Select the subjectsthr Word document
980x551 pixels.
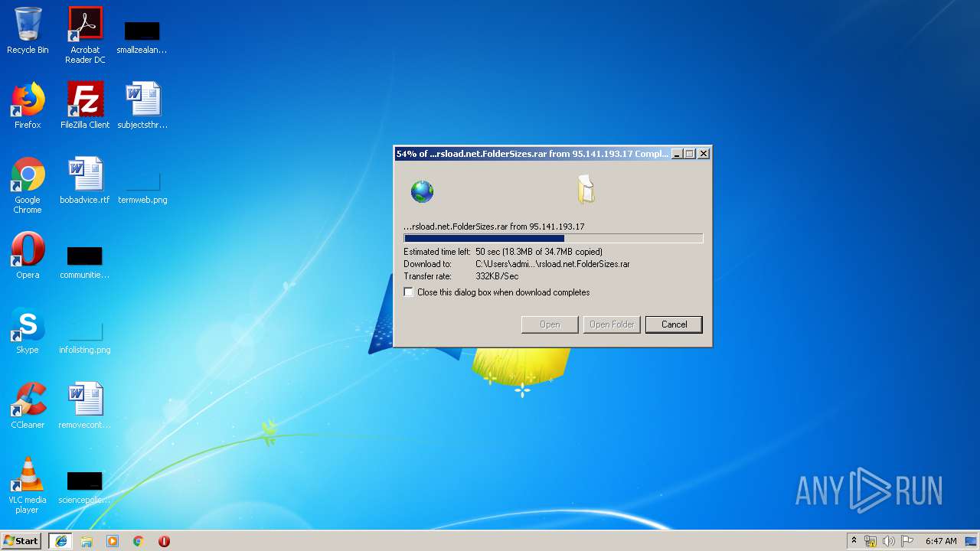[x=142, y=106]
